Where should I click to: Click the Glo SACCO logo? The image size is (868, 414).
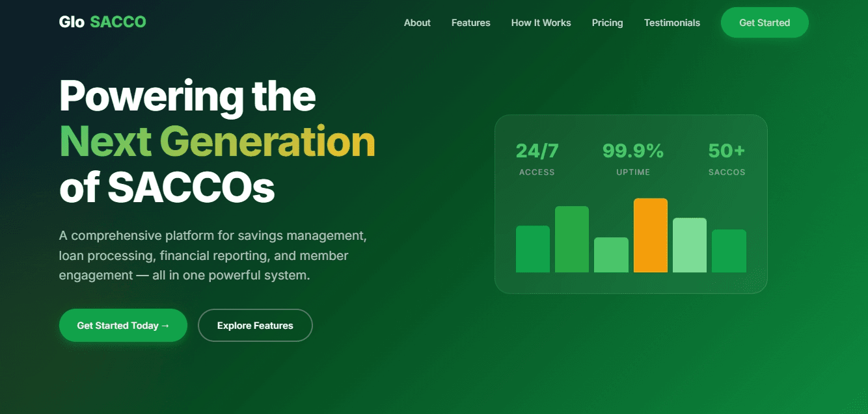(x=102, y=22)
